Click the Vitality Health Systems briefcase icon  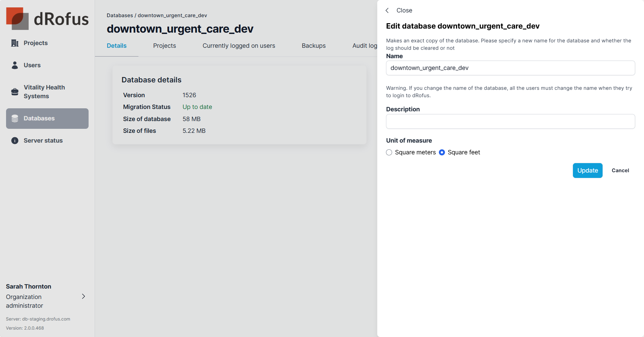pyautogui.click(x=15, y=92)
